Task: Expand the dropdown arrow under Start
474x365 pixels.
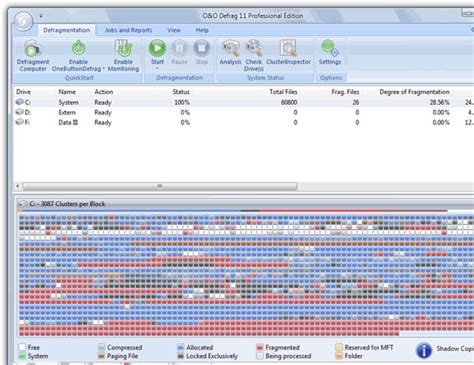Action: pos(157,69)
